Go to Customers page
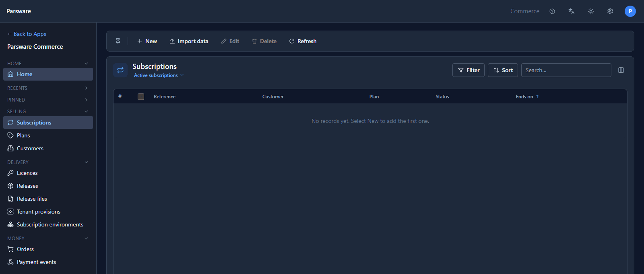The width and height of the screenshot is (644, 274). [x=48, y=148]
